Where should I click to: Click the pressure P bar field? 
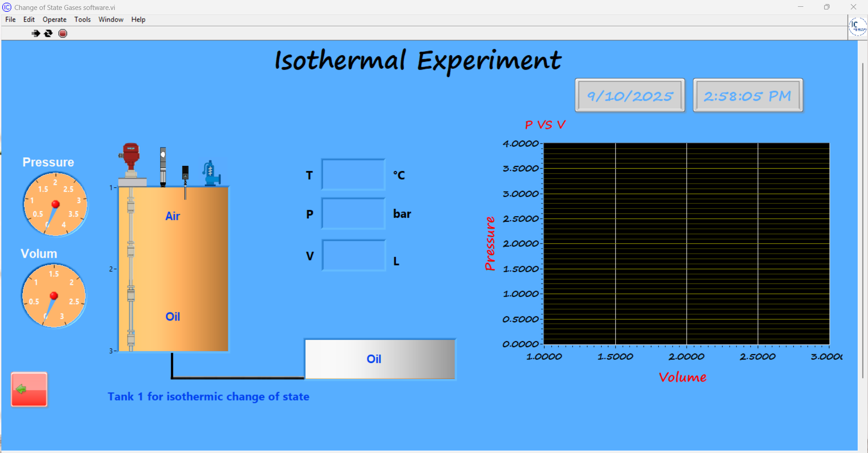pyautogui.click(x=353, y=213)
